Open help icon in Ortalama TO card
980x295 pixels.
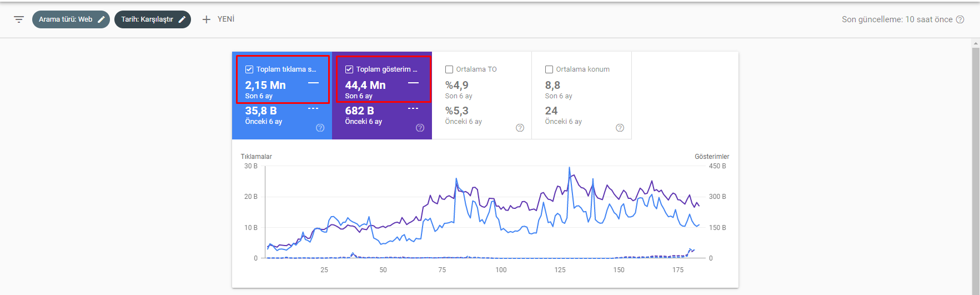pos(520,128)
